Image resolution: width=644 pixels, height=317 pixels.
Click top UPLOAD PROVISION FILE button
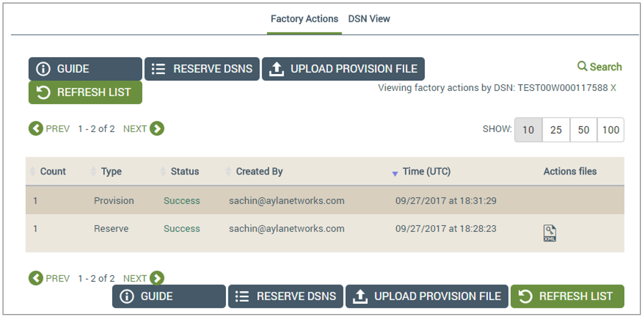coord(343,69)
